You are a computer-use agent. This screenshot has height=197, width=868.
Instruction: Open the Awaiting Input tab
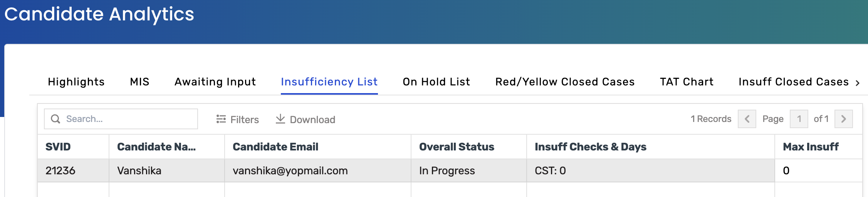pyautogui.click(x=215, y=82)
